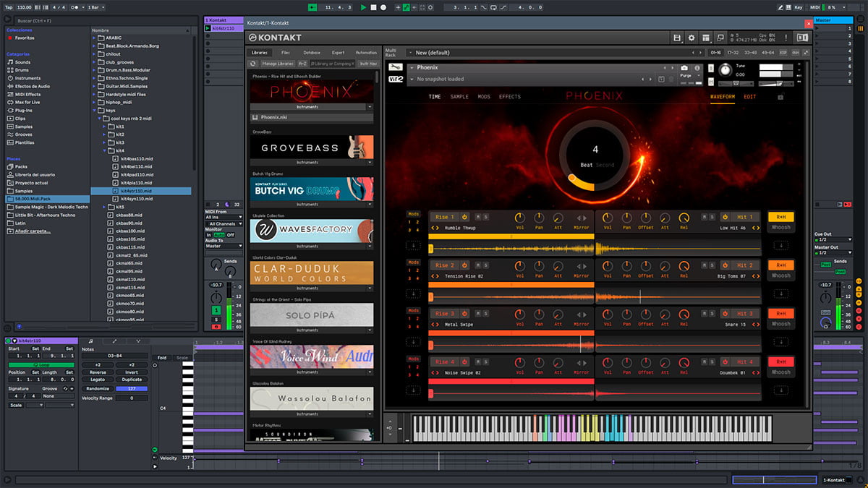Open the EFFECTS tab in Phoenix
The width and height of the screenshot is (868, 488).
point(510,96)
